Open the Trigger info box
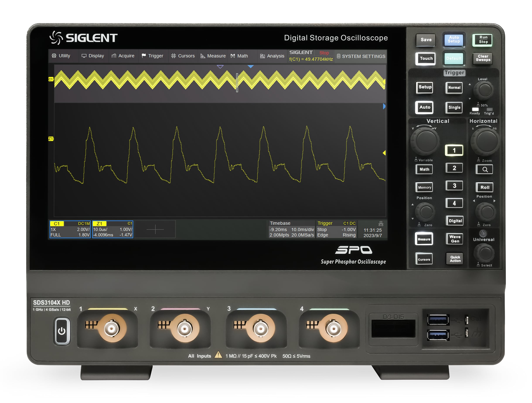 tap(336, 229)
